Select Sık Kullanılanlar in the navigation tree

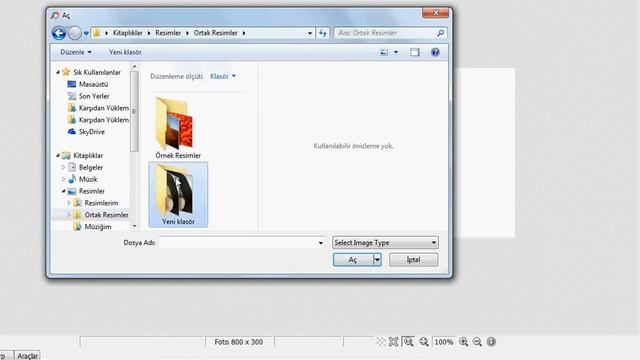pos(97,72)
